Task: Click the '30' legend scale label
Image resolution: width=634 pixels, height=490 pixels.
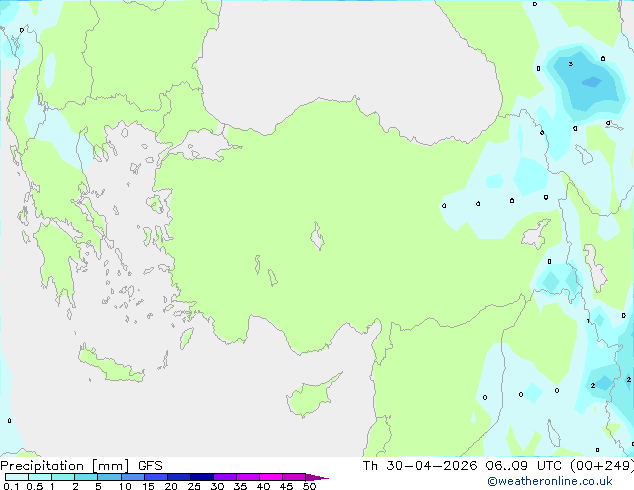Action: tap(217, 486)
